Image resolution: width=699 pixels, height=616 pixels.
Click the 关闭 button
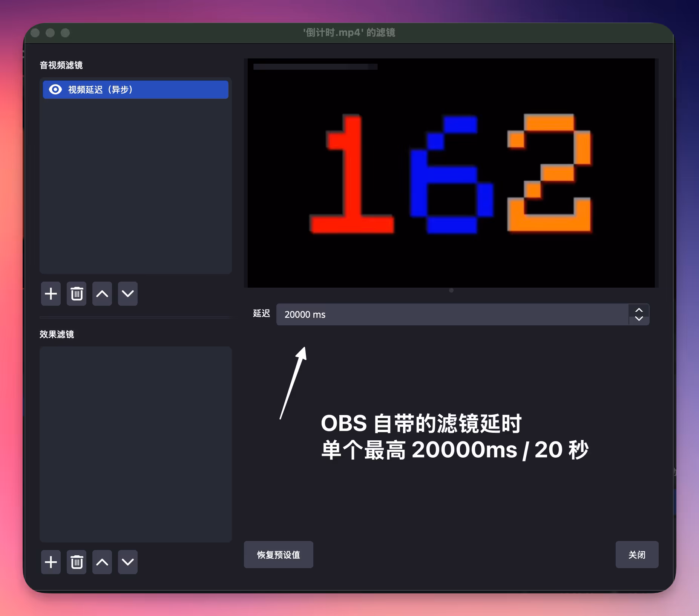637,555
